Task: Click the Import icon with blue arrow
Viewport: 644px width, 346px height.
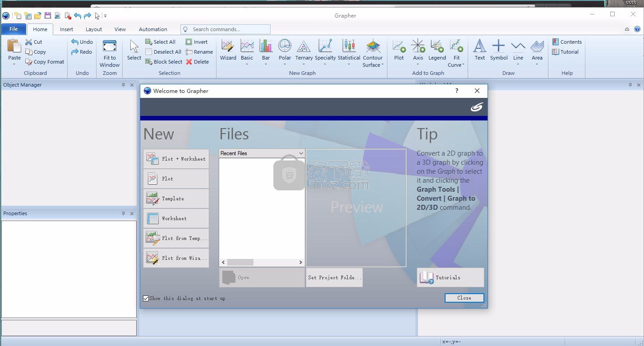Action: tap(58, 16)
